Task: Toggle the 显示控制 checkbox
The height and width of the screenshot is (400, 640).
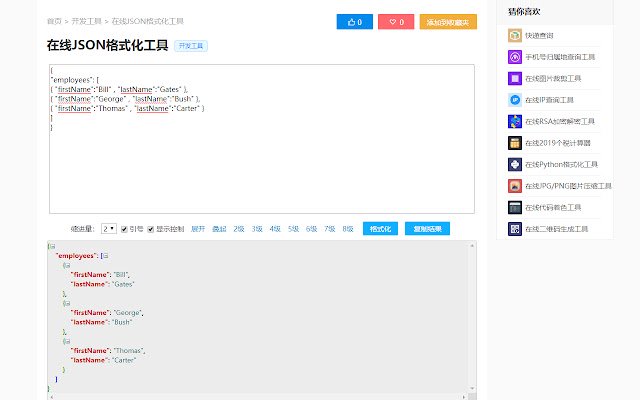Action: point(151,229)
